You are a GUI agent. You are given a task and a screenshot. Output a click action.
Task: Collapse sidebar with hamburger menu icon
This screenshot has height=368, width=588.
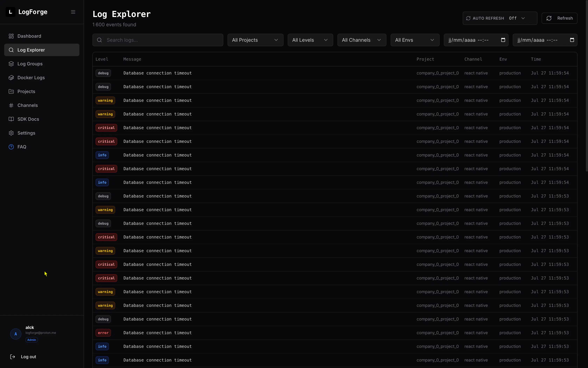click(x=73, y=12)
